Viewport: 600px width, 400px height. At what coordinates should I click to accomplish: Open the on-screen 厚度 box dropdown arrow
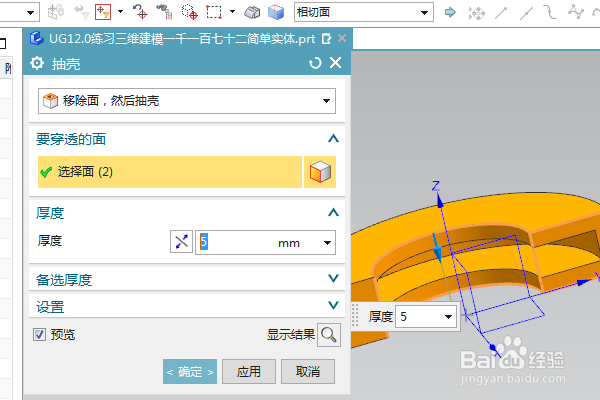pos(448,317)
